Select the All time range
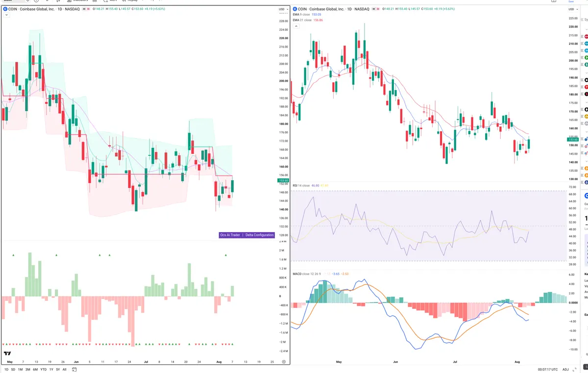The image size is (588, 373). click(64, 370)
